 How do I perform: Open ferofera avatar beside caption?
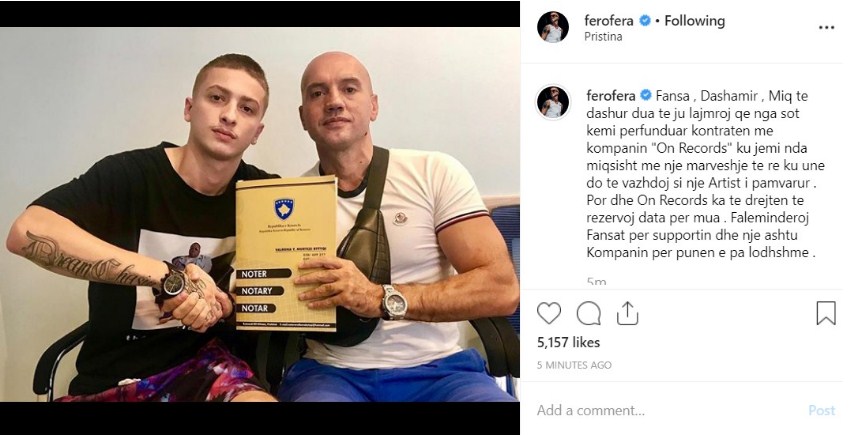pos(553,102)
